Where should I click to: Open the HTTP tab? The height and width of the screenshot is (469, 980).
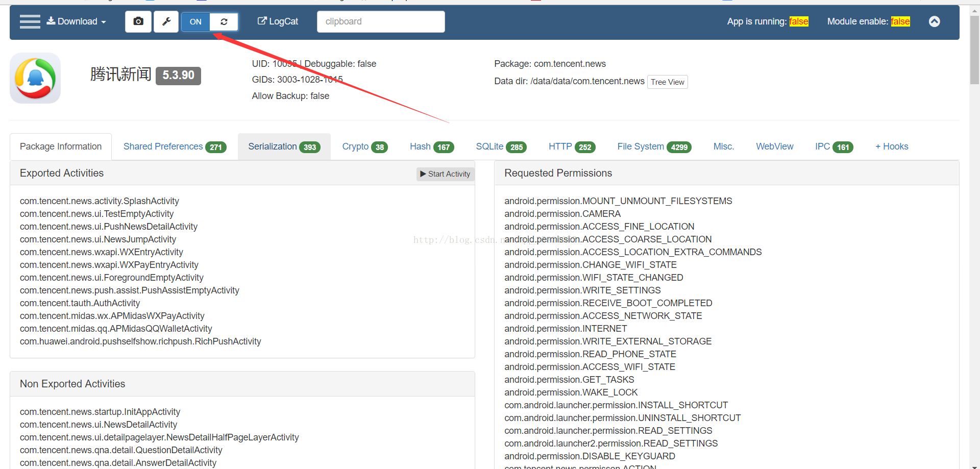572,146
